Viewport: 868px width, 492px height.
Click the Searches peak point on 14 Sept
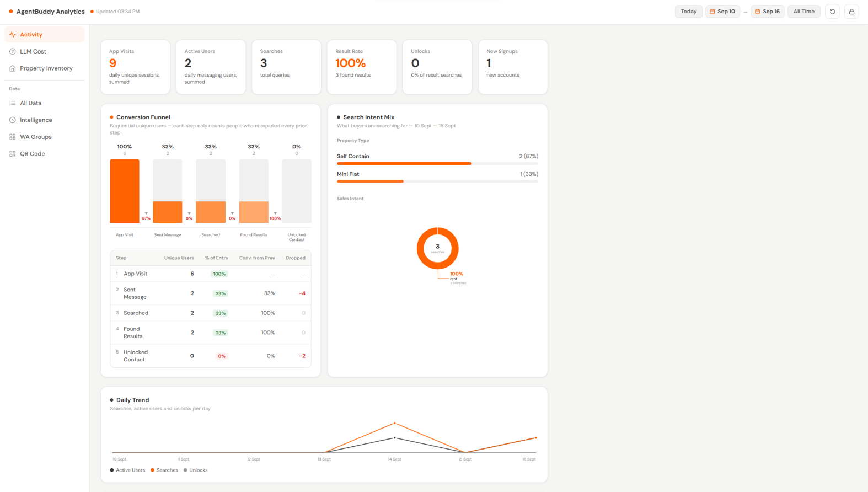coord(395,423)
